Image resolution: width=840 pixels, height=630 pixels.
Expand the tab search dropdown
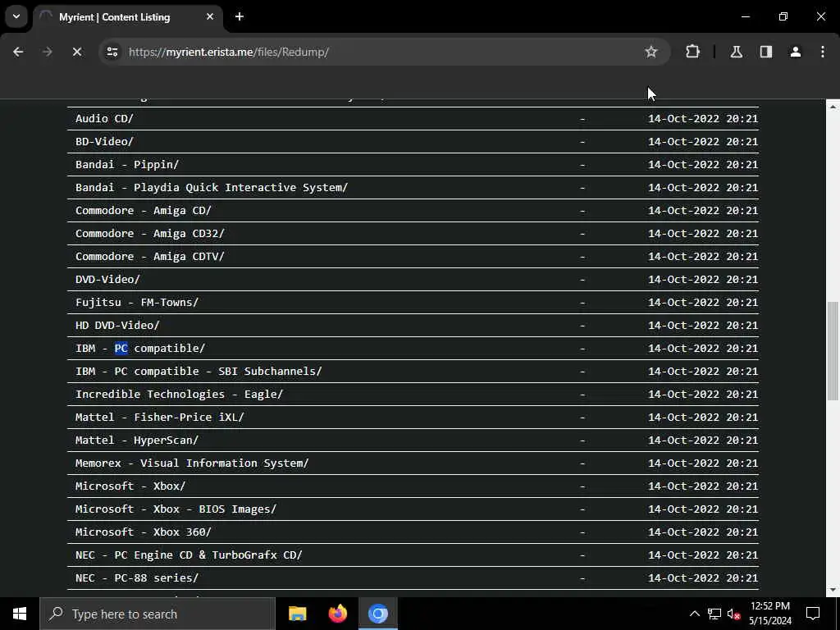coord(16,16)
